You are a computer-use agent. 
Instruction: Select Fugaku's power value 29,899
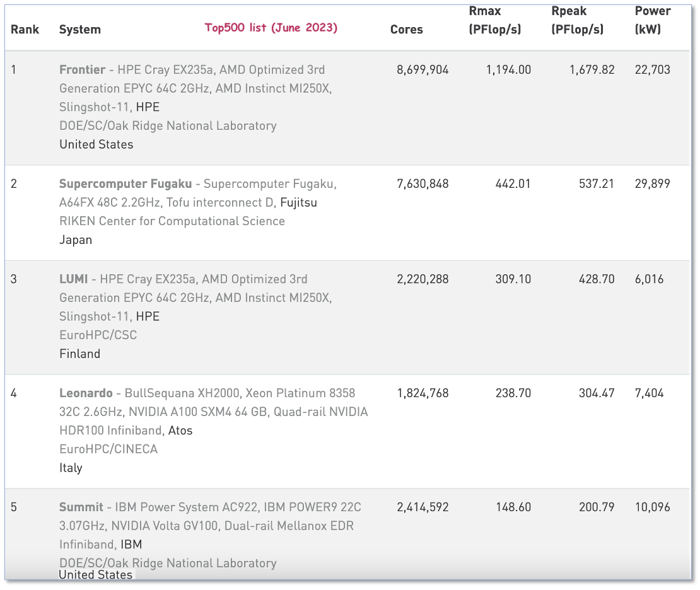pos(652,184)
